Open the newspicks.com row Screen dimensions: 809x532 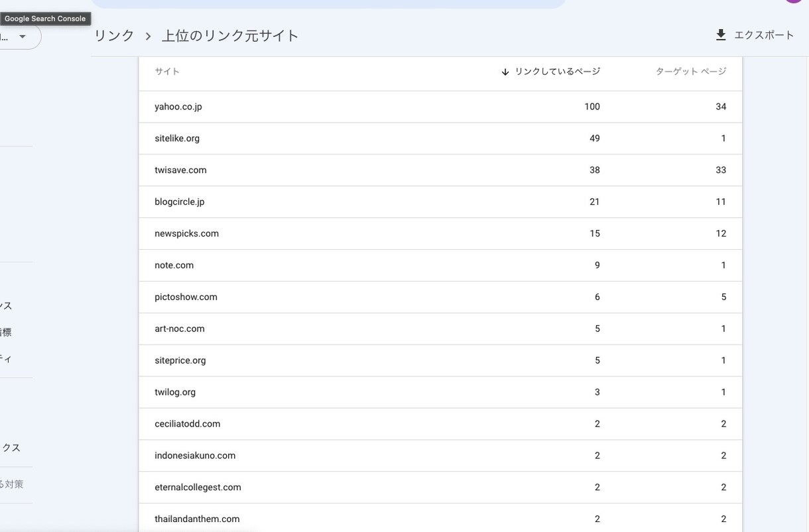[x=440, y=234]
